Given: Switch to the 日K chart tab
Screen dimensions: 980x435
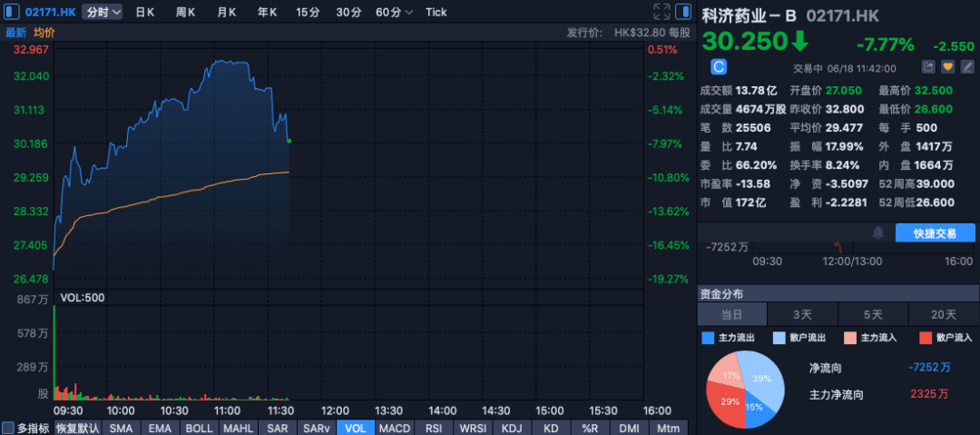Looking at the screenshot, I should pyautogui.click(x=145, y=12).
